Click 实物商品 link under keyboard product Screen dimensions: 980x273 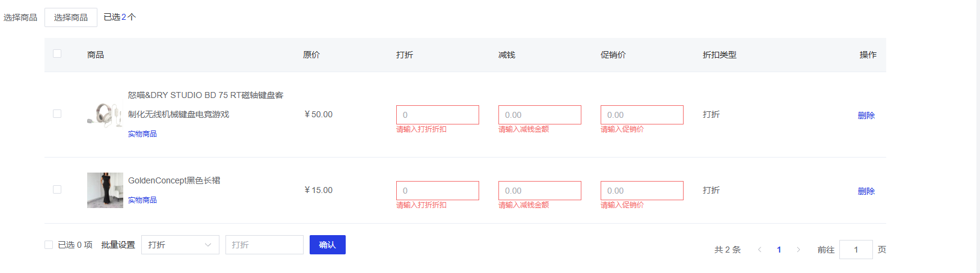pos(142,134)
